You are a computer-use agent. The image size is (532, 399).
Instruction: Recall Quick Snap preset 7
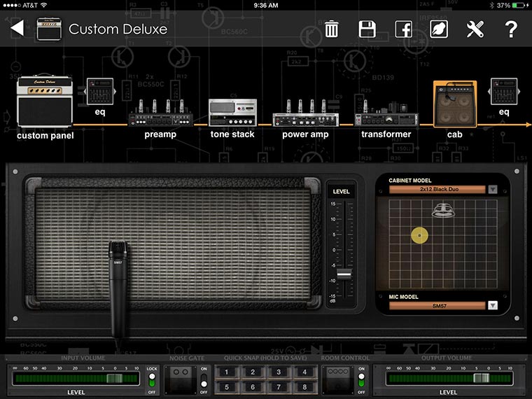(x=279, y=387)
